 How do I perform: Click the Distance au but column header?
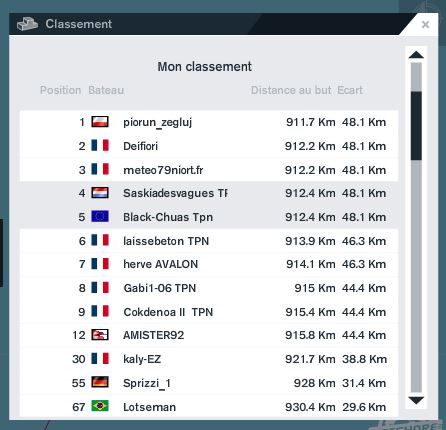291,90
